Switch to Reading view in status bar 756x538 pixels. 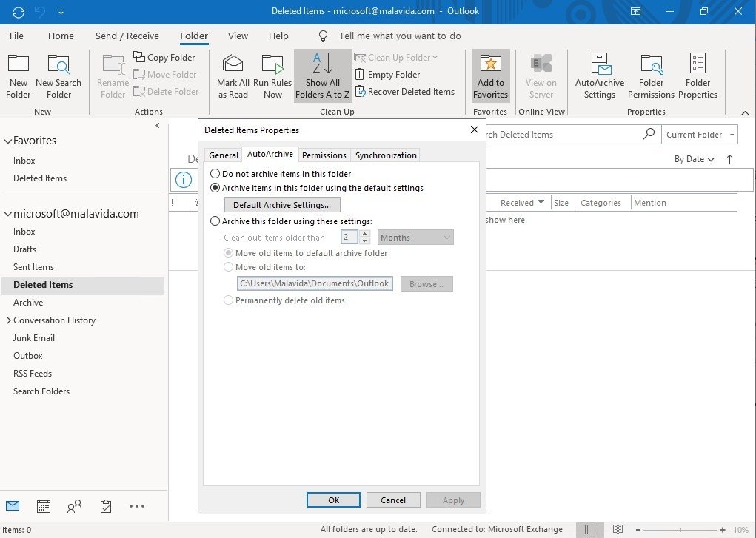[x=618, y=529]
